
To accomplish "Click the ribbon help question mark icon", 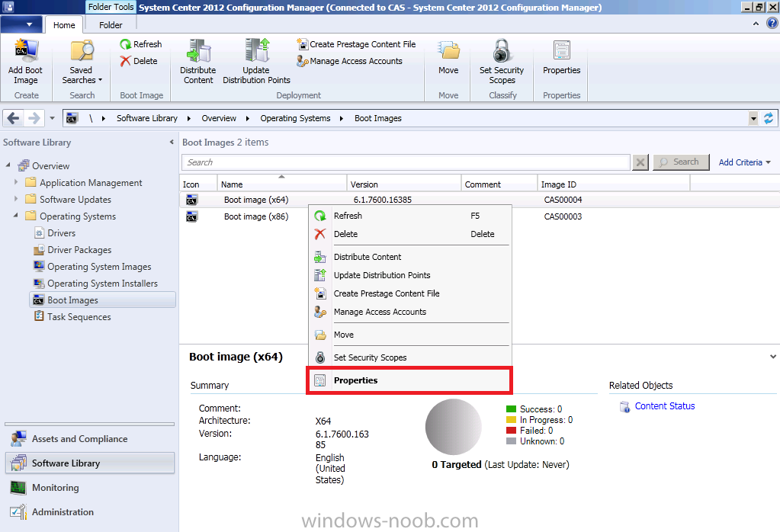I will tap(772, 24).
